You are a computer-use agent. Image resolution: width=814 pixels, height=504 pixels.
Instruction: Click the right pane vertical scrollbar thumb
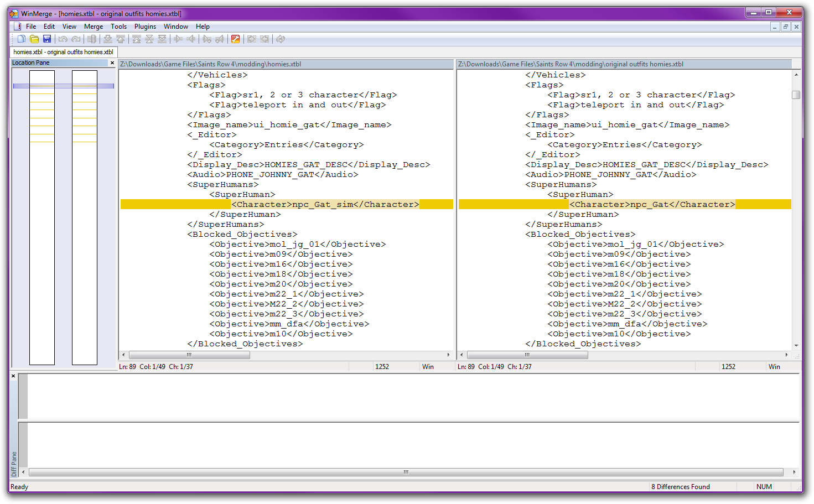796,95
